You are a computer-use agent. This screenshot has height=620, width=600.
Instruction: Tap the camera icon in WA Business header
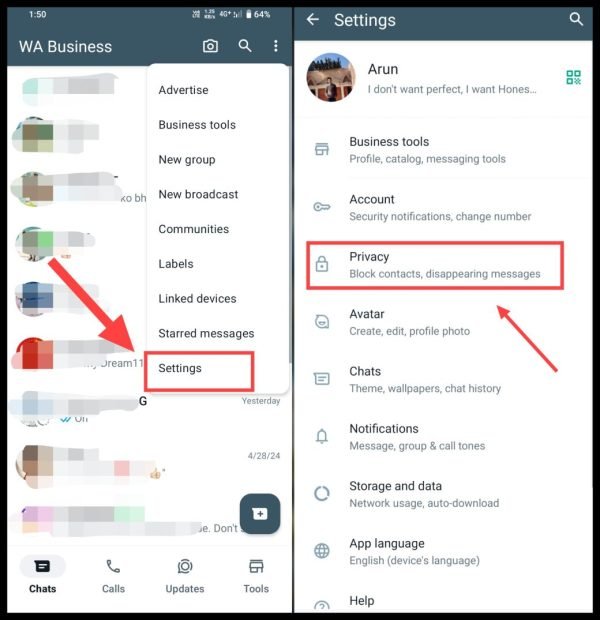tap(210, 46)
